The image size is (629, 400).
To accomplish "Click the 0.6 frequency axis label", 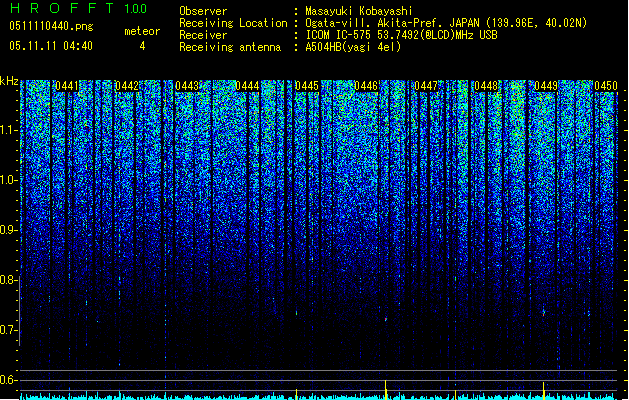I will [9, 380].
